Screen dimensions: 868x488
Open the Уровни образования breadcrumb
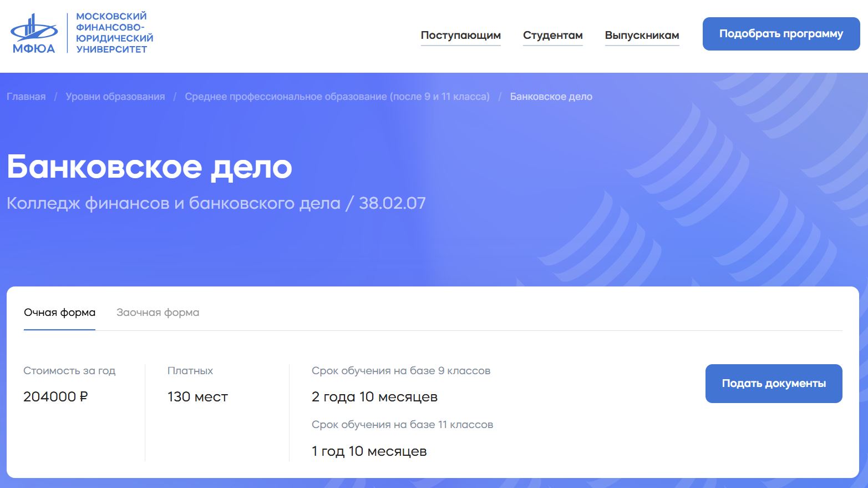tap(115, 97)
